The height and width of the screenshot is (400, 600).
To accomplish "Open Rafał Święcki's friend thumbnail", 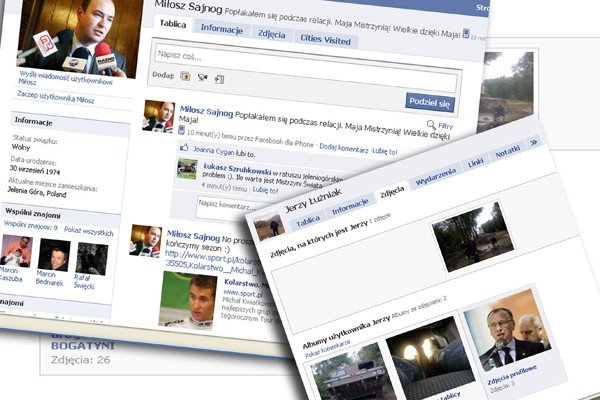I will pyautogui.click(x=91, y=259).
